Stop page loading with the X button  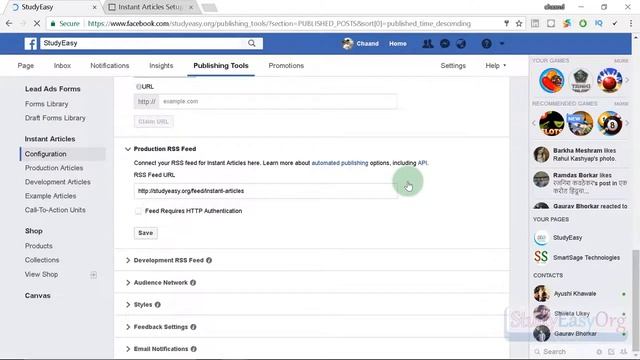coord(37,24)
